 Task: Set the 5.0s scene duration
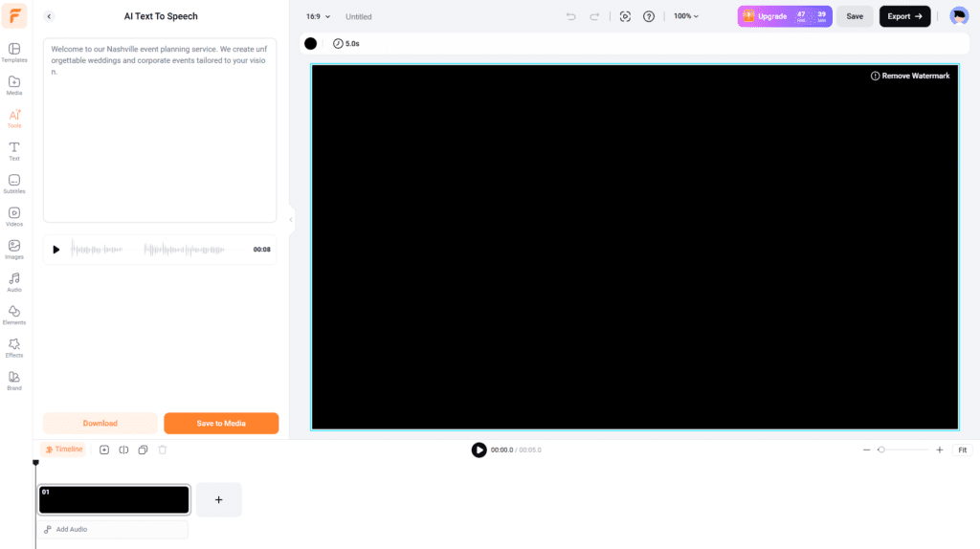coord(346,44)
